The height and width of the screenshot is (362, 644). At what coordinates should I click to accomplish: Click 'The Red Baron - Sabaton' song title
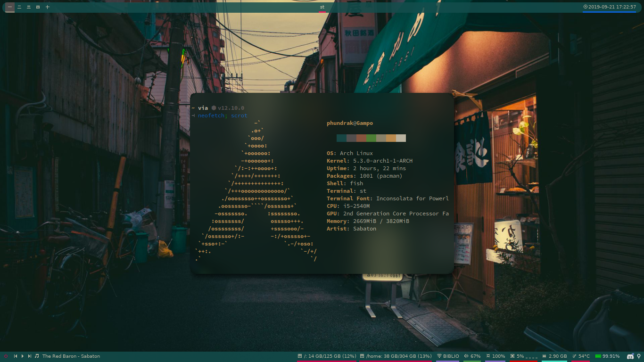point(71,356)
